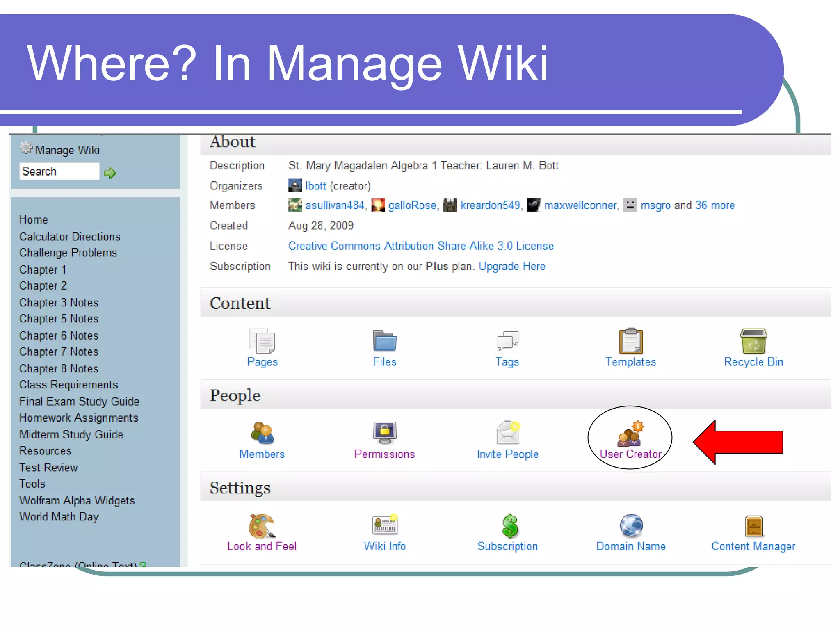This screenshot has width=840, height=630.
Task: Click the Invite People envelope icon
Action: point(508,432)
